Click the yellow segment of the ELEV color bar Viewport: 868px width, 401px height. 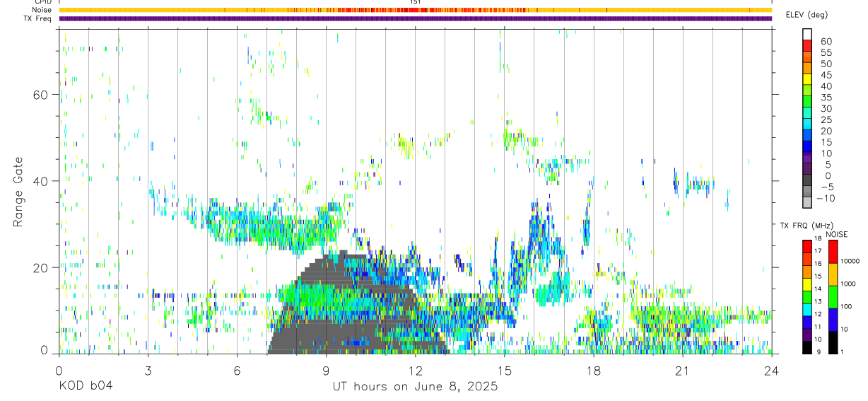coord(807,79)
